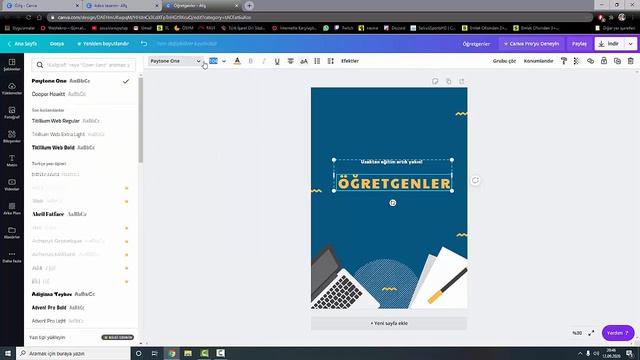
Task: Open the text color picker
Action: pyautogui.click(x=237, y=61)
